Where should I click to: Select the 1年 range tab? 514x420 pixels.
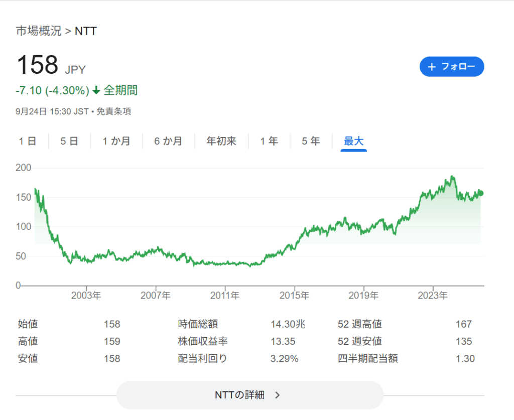click(x=269, y=142)
